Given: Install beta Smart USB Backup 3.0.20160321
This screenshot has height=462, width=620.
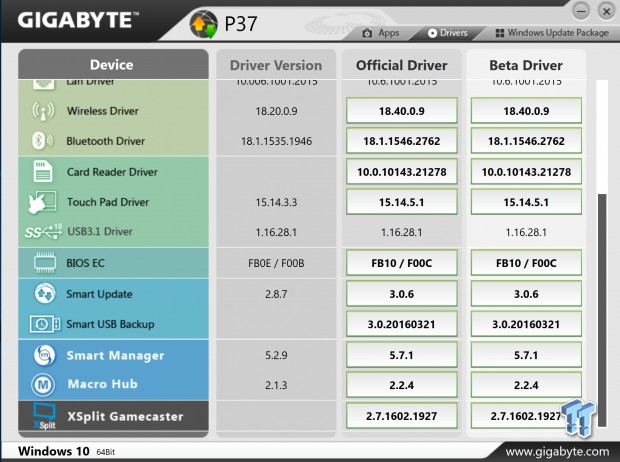Looking at the screenshot, I should coord(526,324).
